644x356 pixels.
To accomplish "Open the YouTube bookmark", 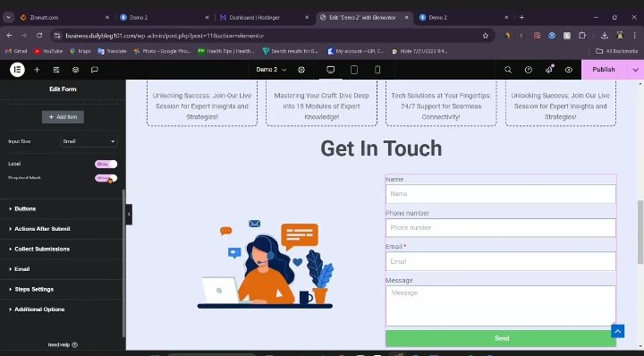I will click(48, 51).
